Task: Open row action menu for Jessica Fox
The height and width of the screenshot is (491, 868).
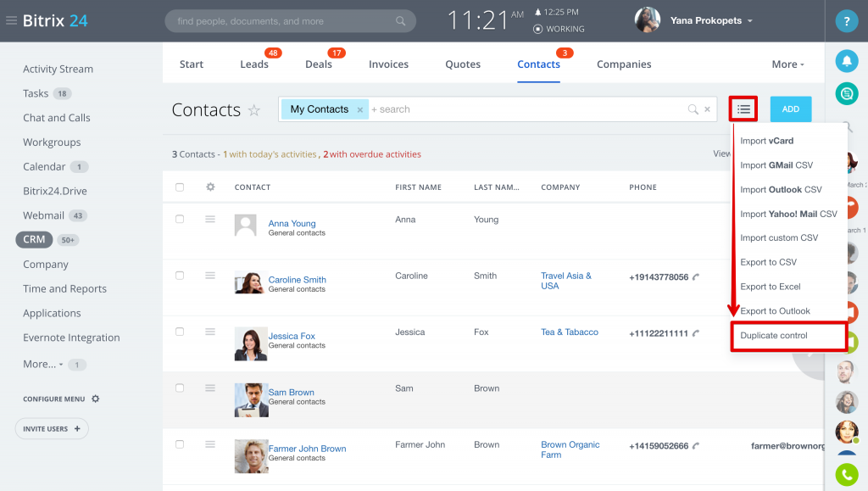Action: [210, 332]
